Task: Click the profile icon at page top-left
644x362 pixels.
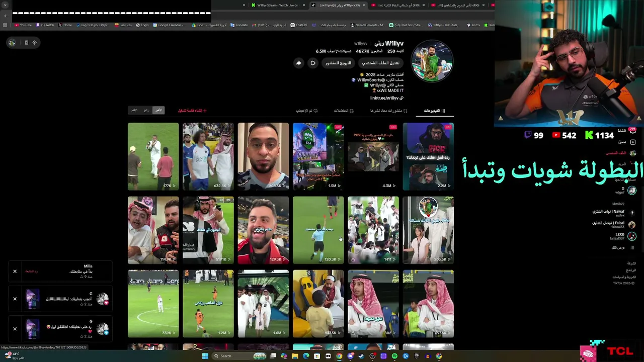Action: (x=12, y=43)
